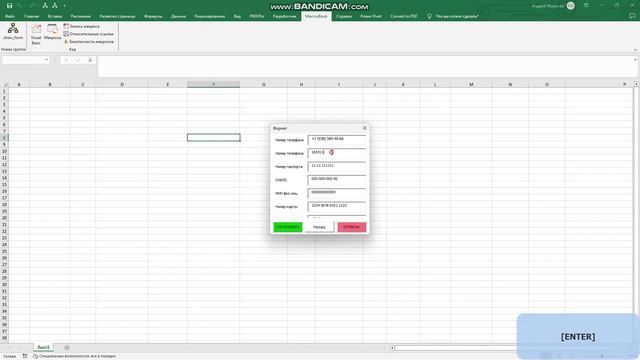Click horizontal scrollbar left arrow
This screenshot has height=360, width=640.
point(392,348)
